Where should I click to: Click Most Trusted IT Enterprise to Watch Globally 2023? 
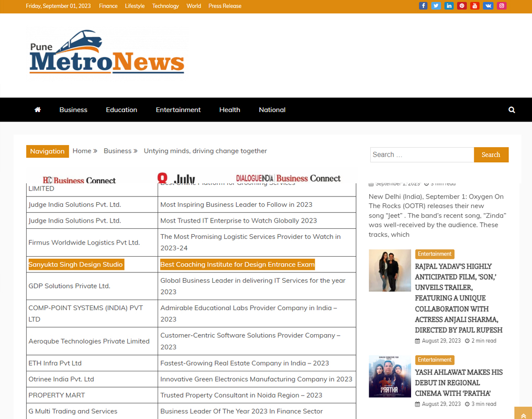(239, 220)
